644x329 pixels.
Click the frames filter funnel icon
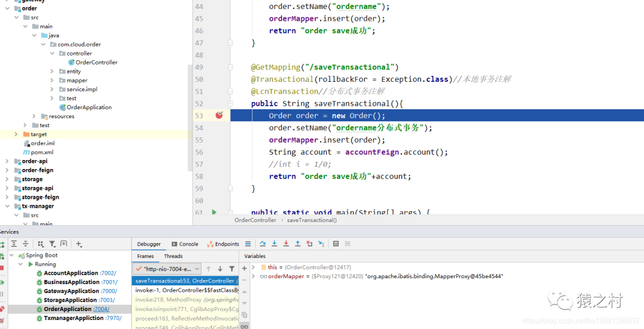tap(231, 269)
